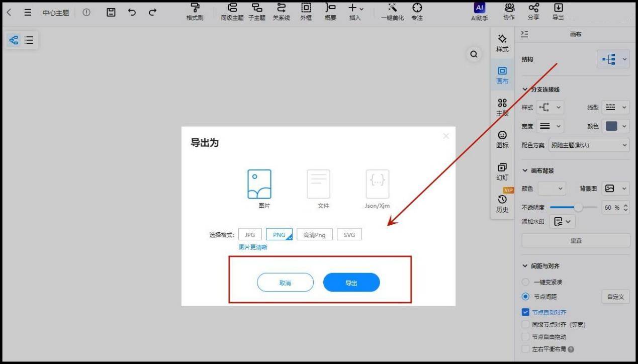Redo the last action
Screen dimensions: 638x364
point(152,13)
